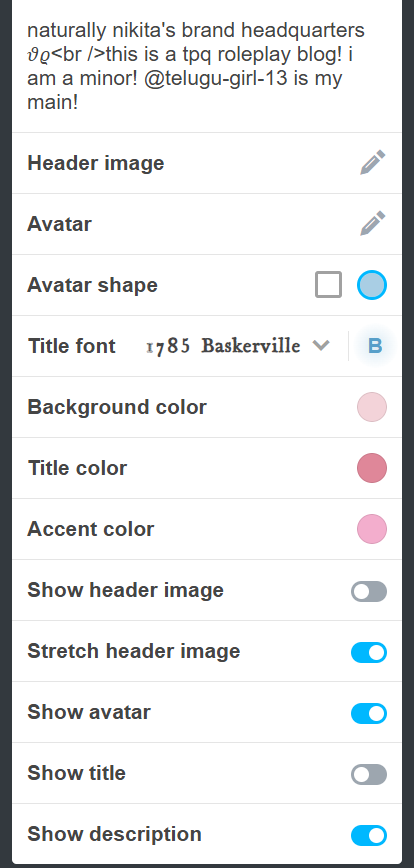Click the Header image pencil edit icon
This screenshot has height=868, width=414.
tap(372, 163)
